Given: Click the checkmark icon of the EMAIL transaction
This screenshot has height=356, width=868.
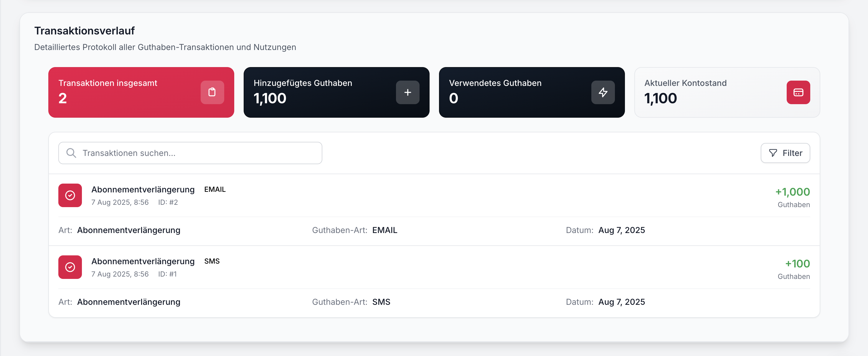Looking at the screenshot, I should coord(70,195).
